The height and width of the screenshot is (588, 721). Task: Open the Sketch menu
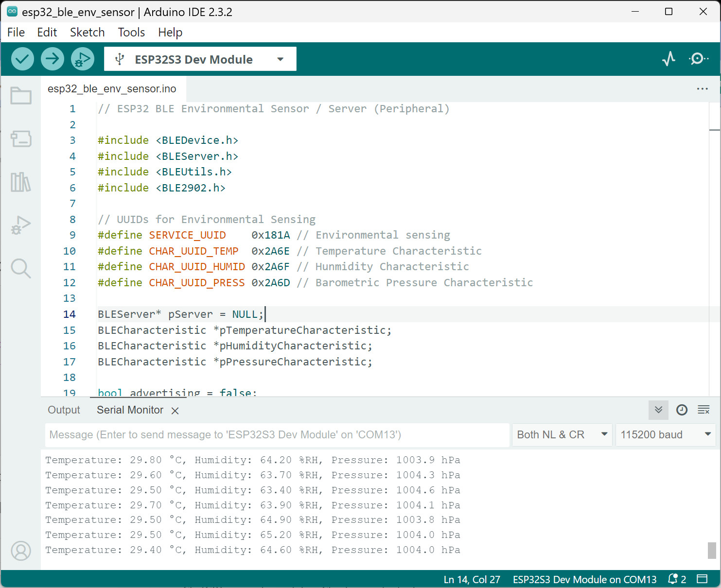88,33
